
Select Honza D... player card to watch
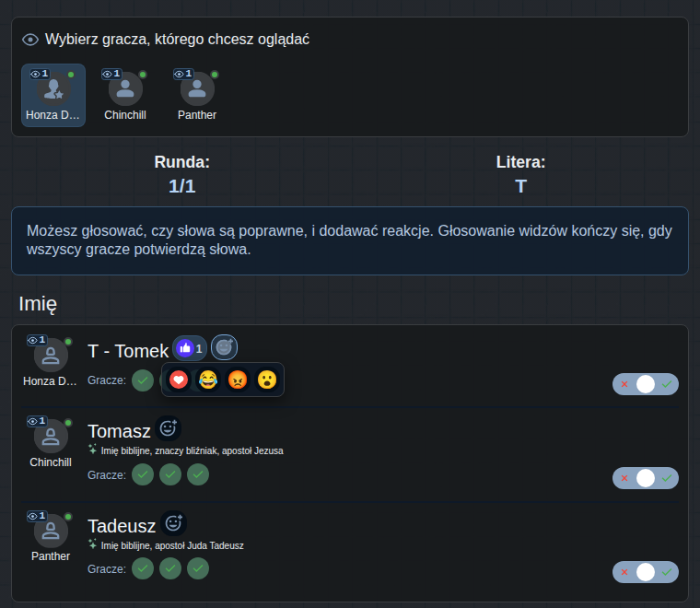[53, 95]
